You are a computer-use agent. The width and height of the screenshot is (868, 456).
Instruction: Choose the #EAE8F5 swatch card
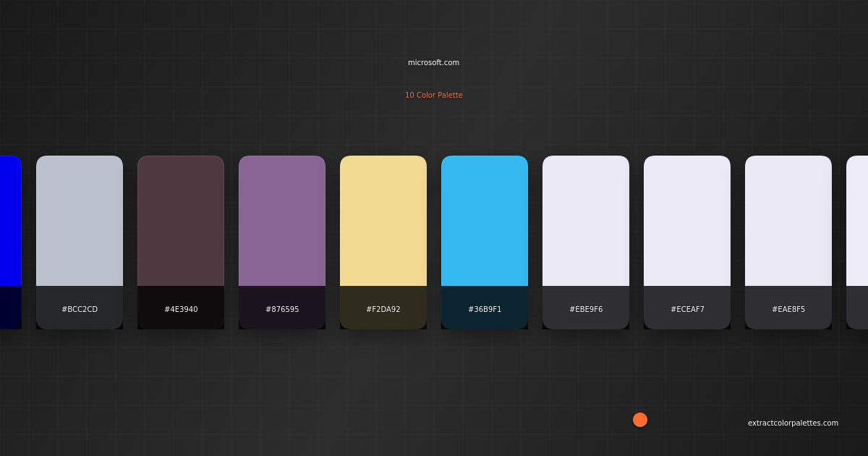click(788, 242)
